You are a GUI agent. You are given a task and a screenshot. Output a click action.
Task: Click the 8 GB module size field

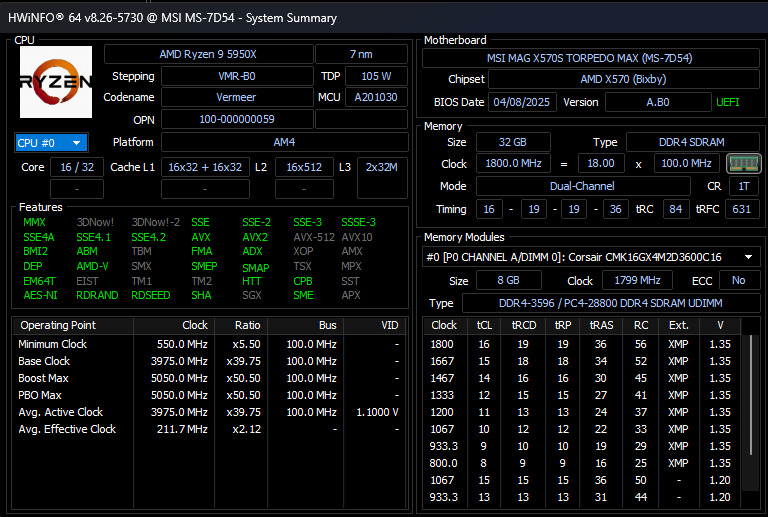(509, 281)
